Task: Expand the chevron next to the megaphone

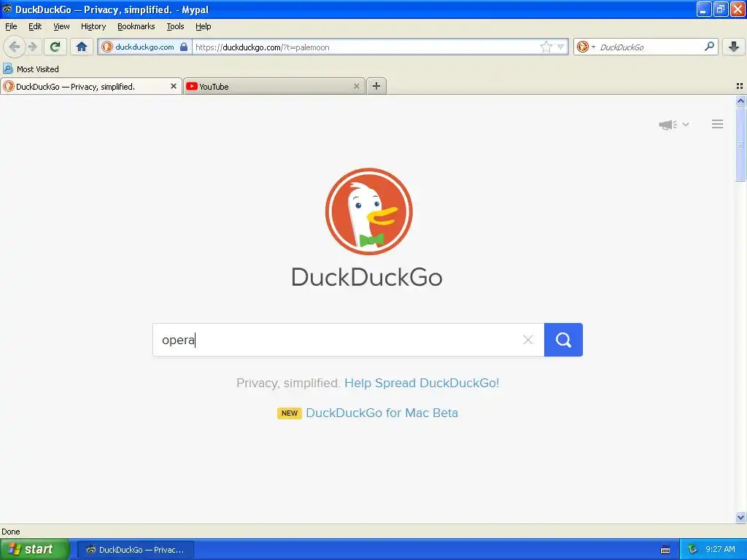Action: (x=686, y=124)
